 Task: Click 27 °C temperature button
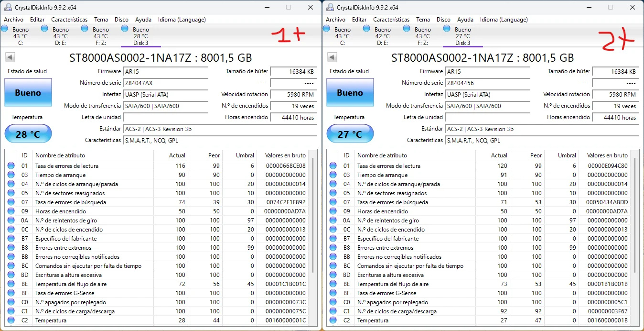(350, 134)
